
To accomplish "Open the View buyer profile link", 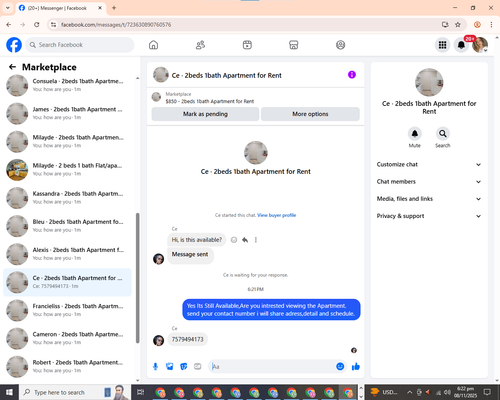I will click(276, 215).
